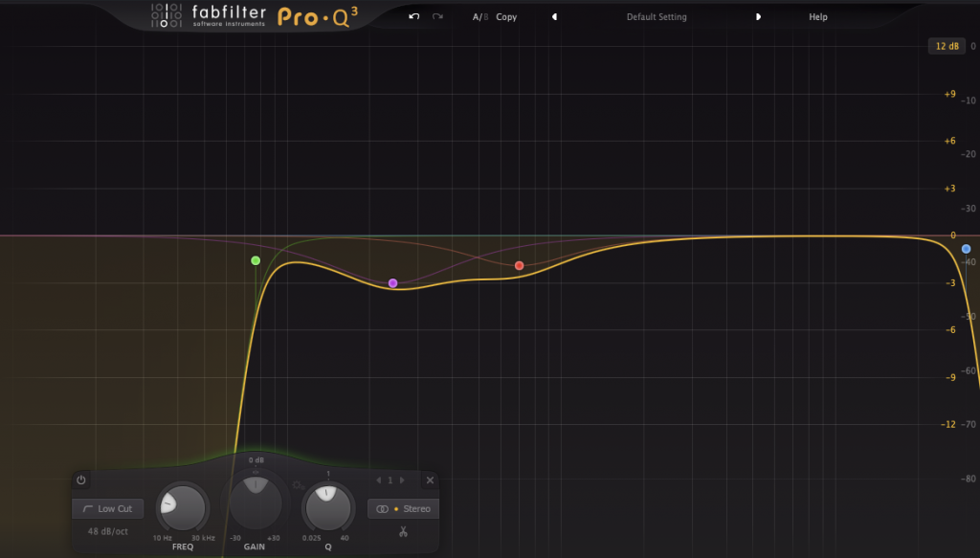The height and width of the screenshot is (558, 980).
Task: Select the blue high cut band dot
Action: point(966,249)
